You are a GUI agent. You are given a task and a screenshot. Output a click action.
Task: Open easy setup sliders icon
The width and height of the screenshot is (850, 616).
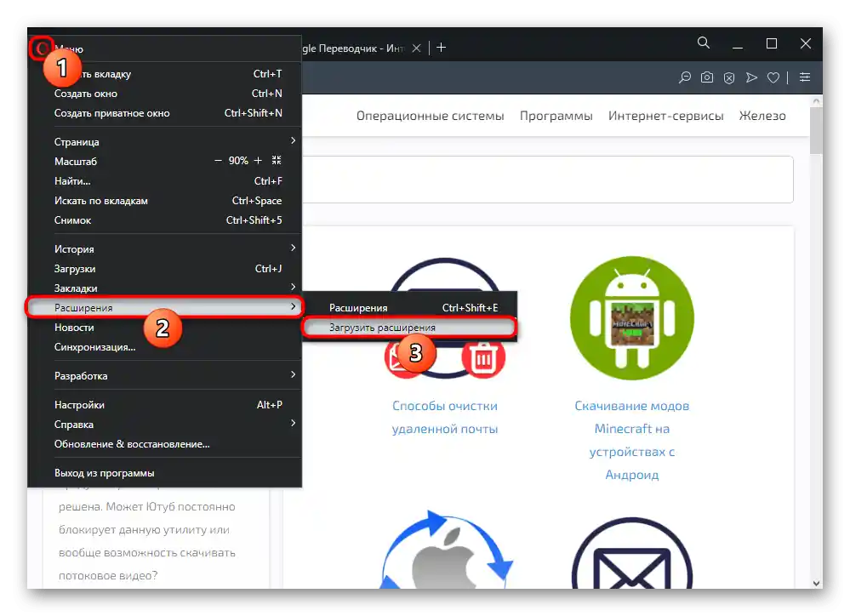(805, 77)
